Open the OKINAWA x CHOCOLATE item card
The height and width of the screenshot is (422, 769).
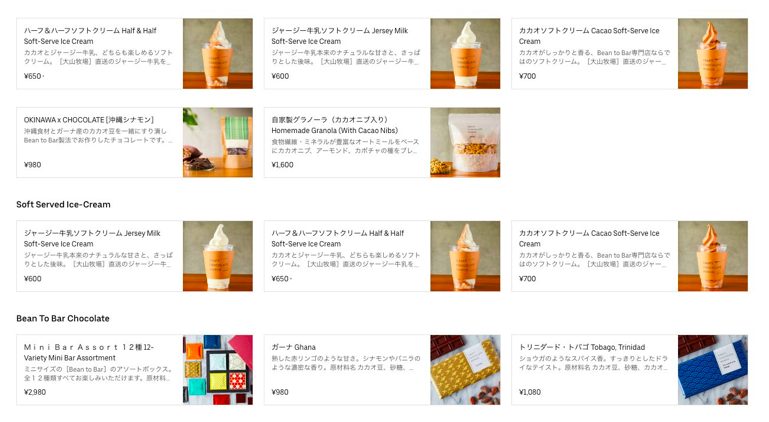click(134, 142)
